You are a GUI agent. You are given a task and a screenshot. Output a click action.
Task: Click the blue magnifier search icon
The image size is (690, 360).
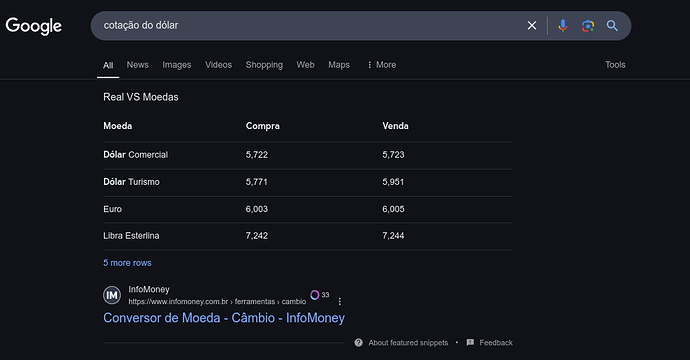612,26
